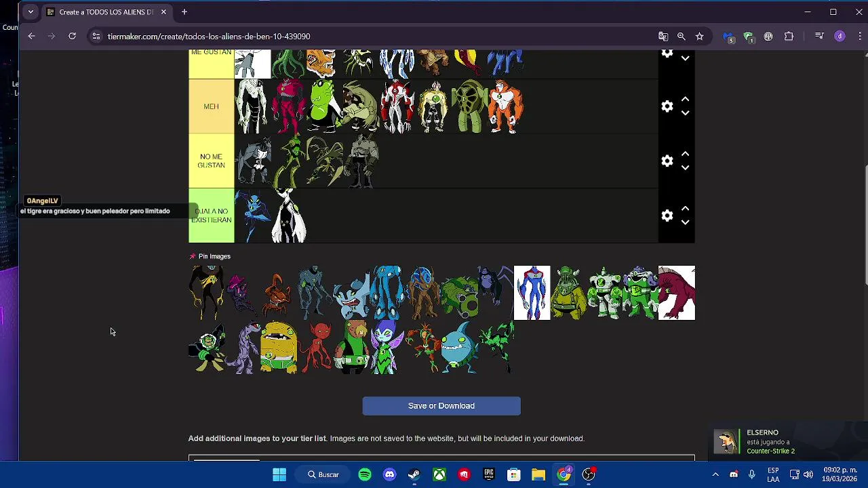Move NO ME GUSTAN row down

click(x=685, y=167)
